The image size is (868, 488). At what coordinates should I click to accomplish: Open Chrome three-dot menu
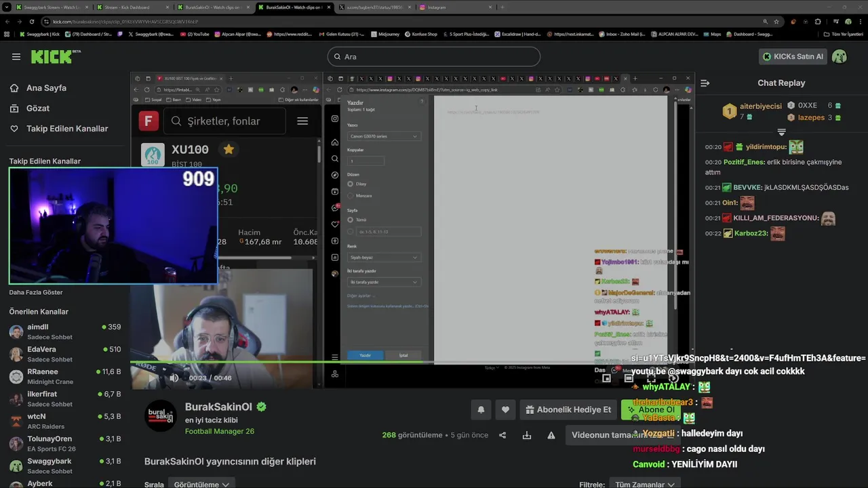pos(861,22)
